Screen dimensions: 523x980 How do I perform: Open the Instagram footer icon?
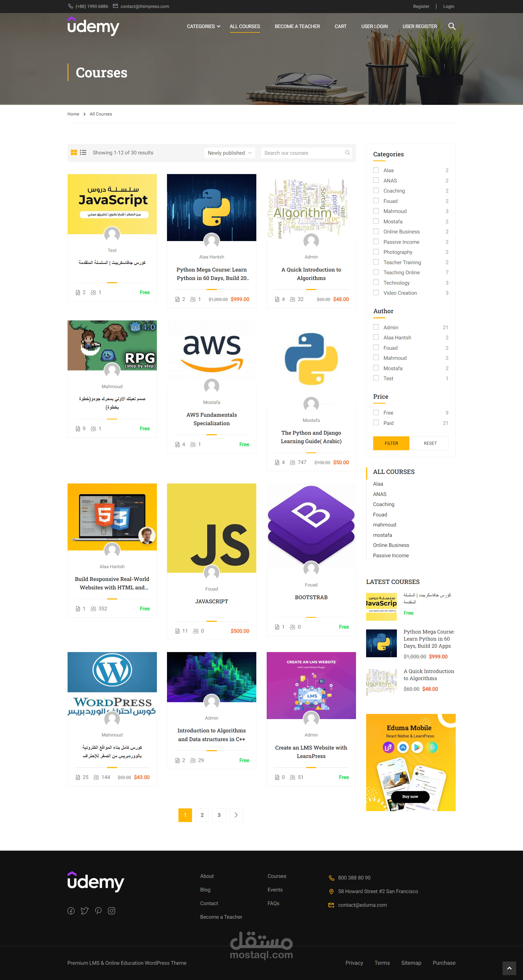pos(111,911)
